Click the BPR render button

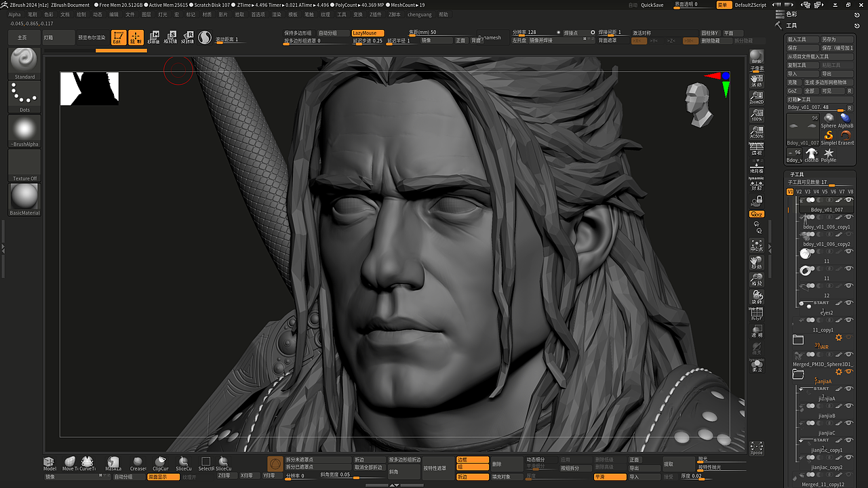(x=757, y=57)
